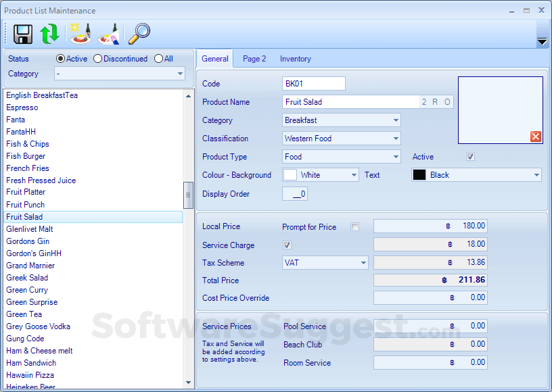Click the Room Service price field

(x=430, y=362)
